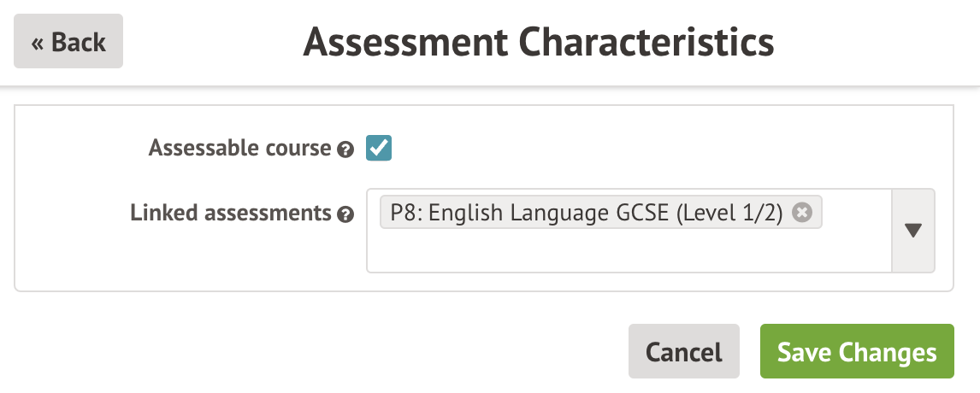Show tooltip for Assessable course question mark

tap(345, 150)
